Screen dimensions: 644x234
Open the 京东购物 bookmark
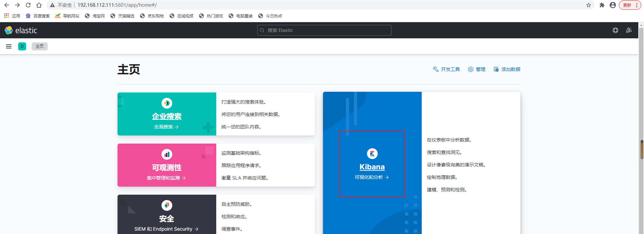pyautogui.click(x=152, y=16)
